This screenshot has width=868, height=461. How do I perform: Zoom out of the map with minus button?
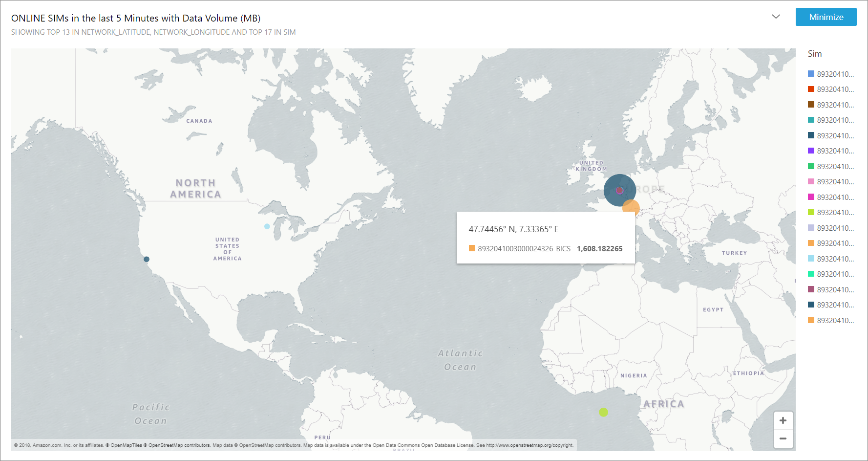[x=783, y=439]
